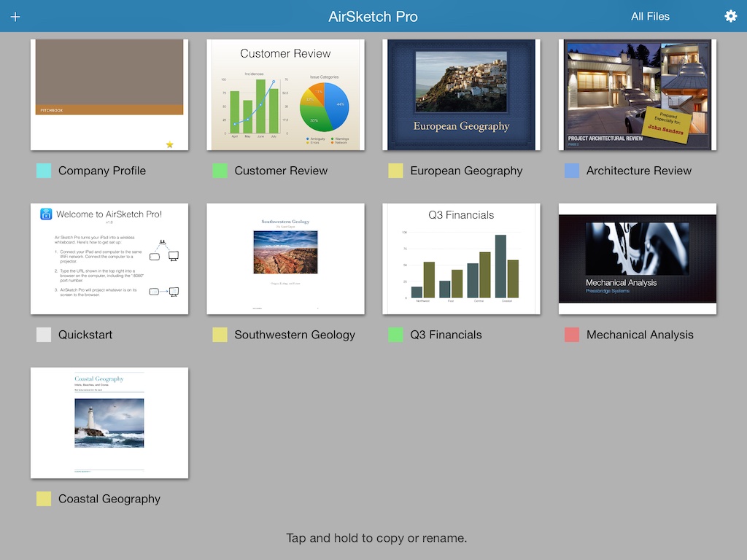Click the AirSketch Pro title
This screenshot has height=560, width=747.
tap(373, 17)
